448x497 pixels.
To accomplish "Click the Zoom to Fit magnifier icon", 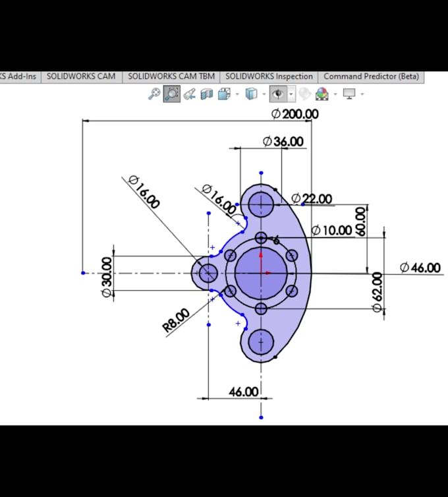I will coord(154,94).
